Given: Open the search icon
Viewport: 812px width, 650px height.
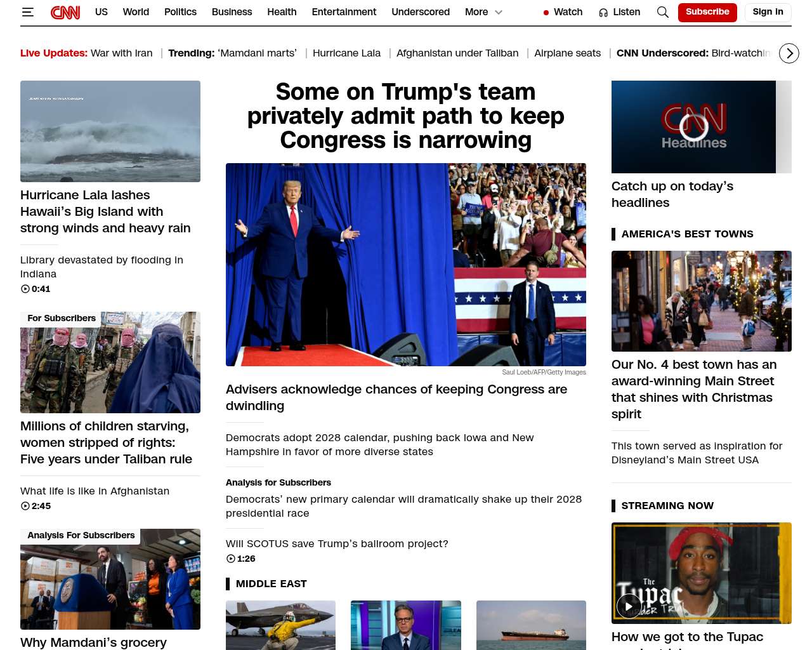Looking at the screenshot, I should pyautogui.click(x=663, y=12).
